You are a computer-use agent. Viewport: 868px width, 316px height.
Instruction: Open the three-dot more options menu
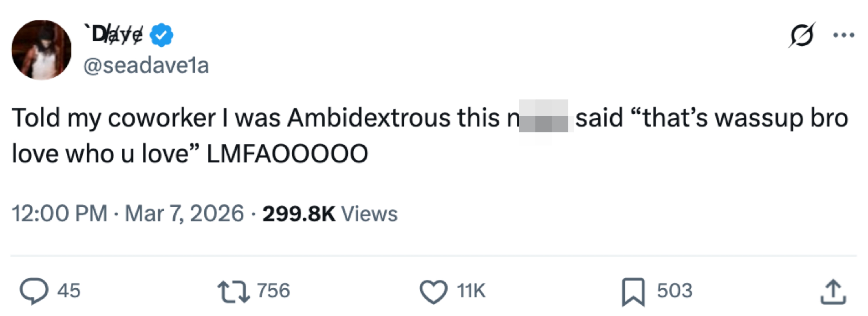844,35
